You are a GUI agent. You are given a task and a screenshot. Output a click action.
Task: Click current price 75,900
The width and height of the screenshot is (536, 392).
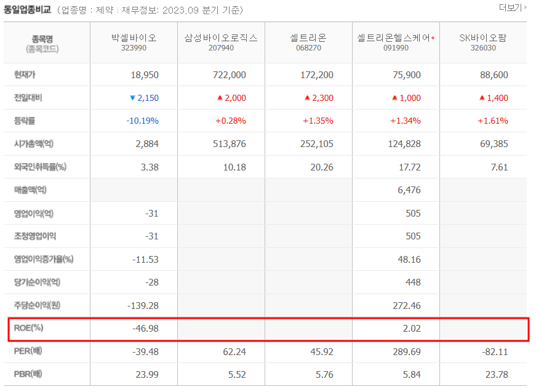point(407,75)
